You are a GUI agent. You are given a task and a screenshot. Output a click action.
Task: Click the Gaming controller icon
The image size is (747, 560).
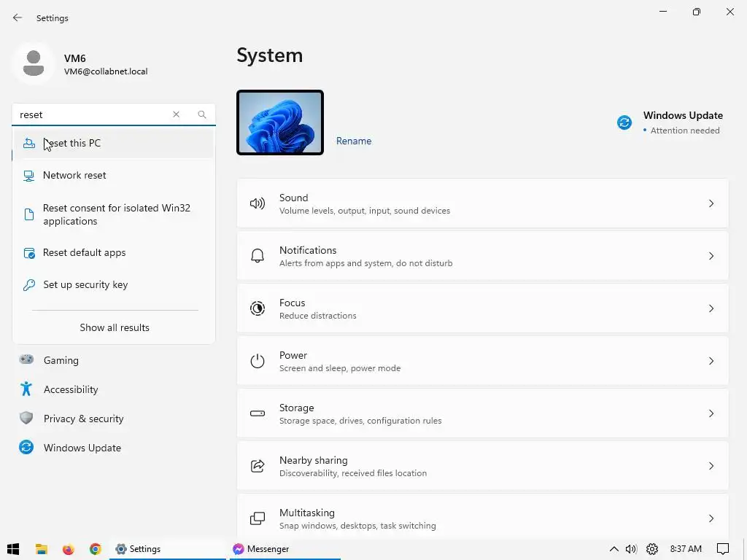(26, 359)
